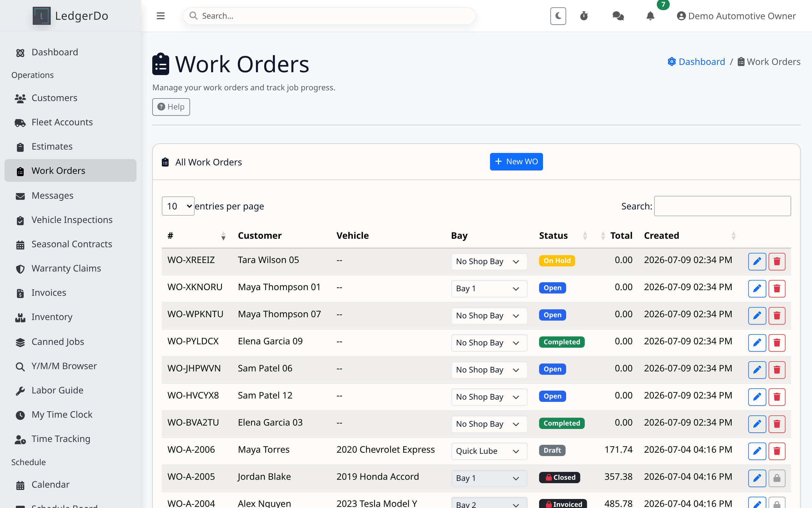Delete work order WO-A-2006 trash icon

777,451
